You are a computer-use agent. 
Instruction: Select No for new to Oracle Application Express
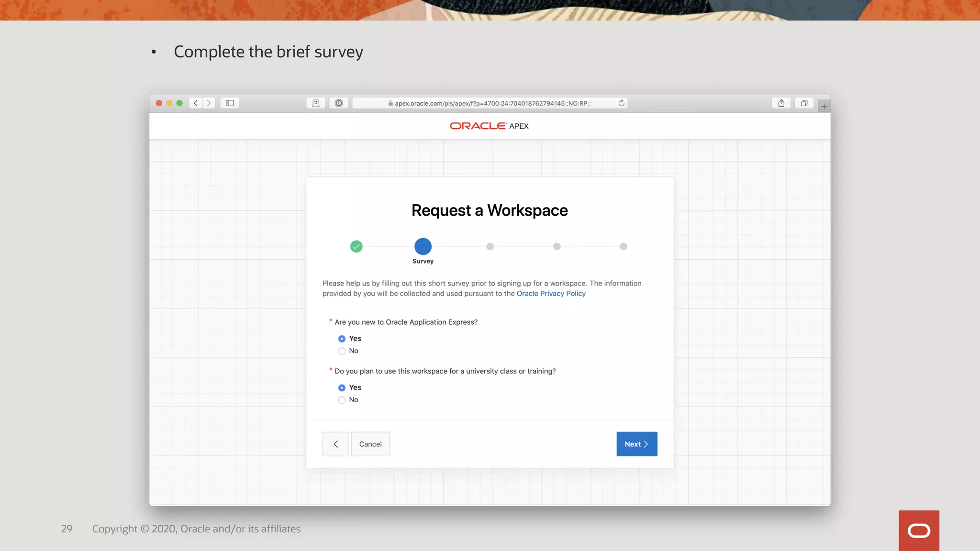[342, 351]
